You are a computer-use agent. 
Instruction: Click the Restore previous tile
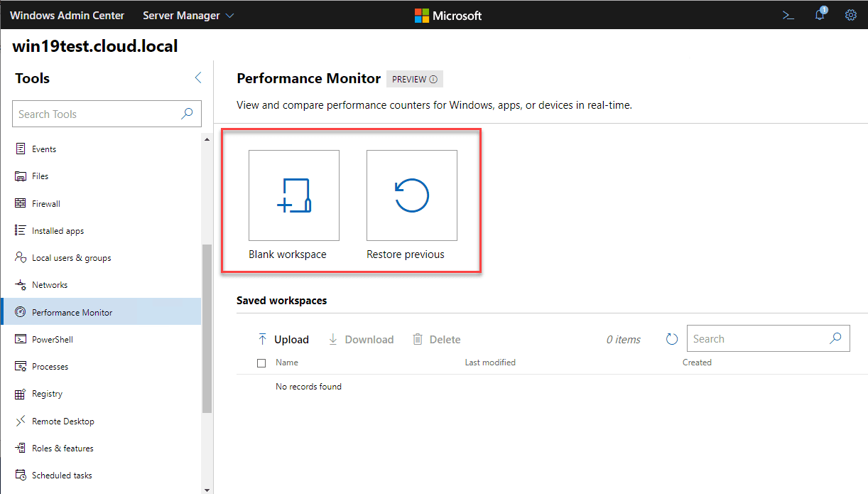[412, 195]
